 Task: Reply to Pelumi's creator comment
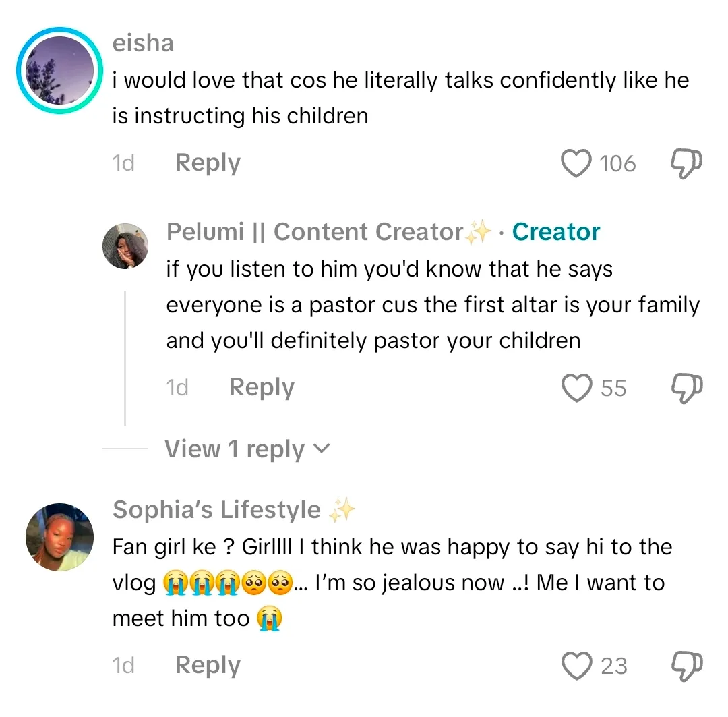click(x=262, y=388)
